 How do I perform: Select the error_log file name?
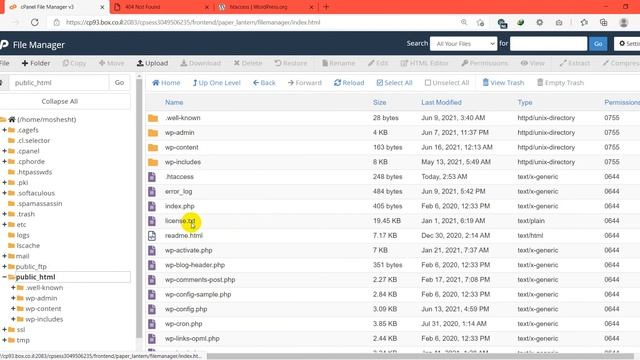click(x=178, y=191)
